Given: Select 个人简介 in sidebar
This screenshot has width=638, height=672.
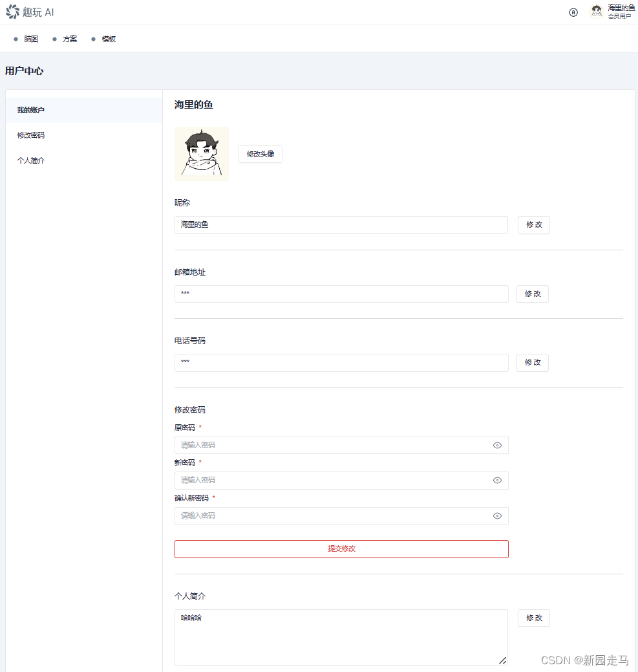Looking at the screenshot, I should (84, 160).
